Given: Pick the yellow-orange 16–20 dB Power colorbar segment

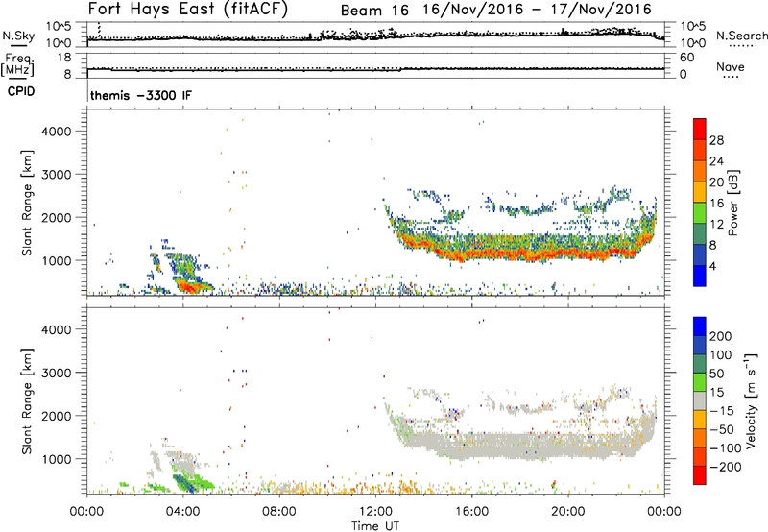Looking at the screenshot, I should click(x=700, y=192).
